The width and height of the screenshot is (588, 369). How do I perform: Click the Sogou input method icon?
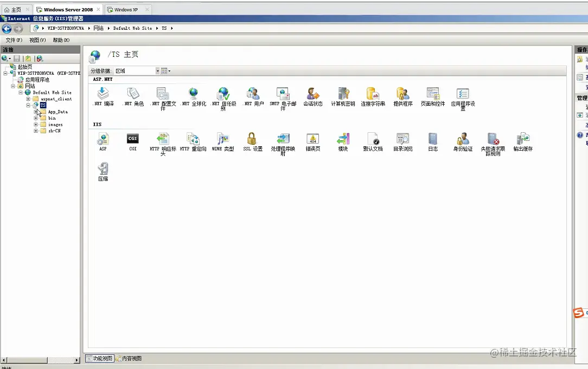[579, 313]
